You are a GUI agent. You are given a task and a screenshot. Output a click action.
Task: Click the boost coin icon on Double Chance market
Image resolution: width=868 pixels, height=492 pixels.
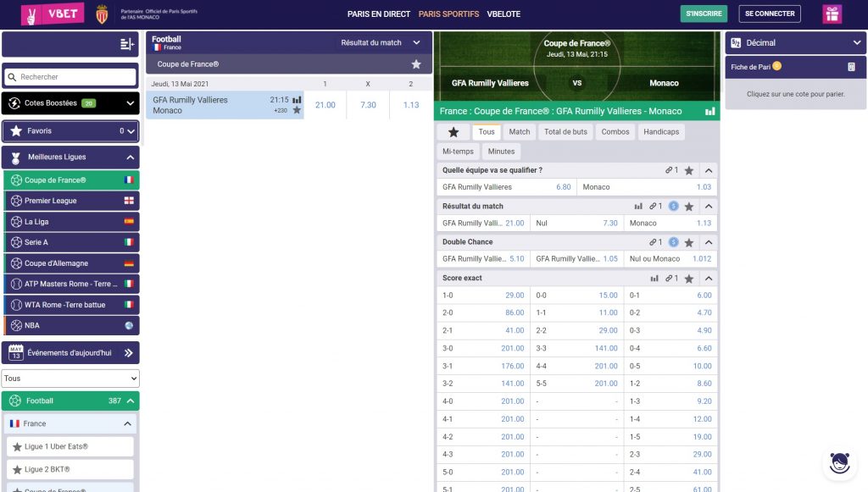click(673, 241)
